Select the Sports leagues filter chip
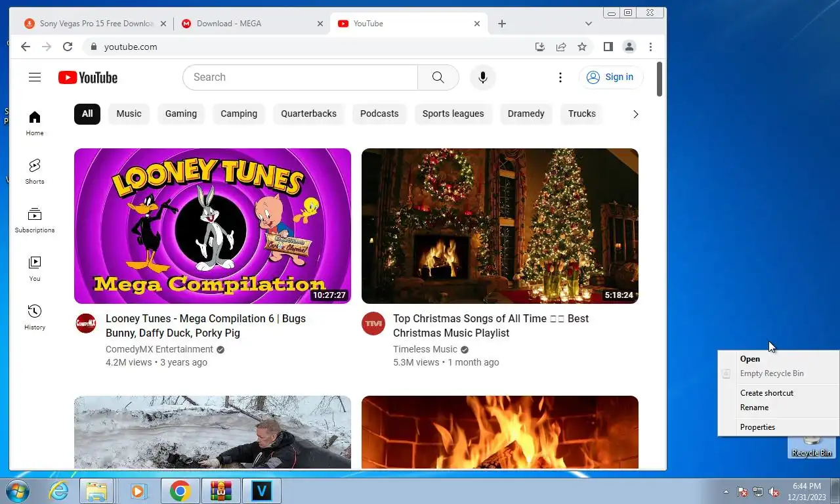This screenshot has width=840, height=504. coord(453,114)
